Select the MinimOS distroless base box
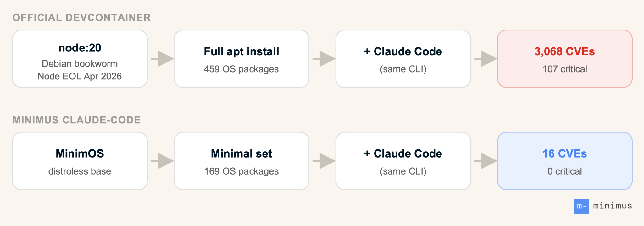 (80, 161)
